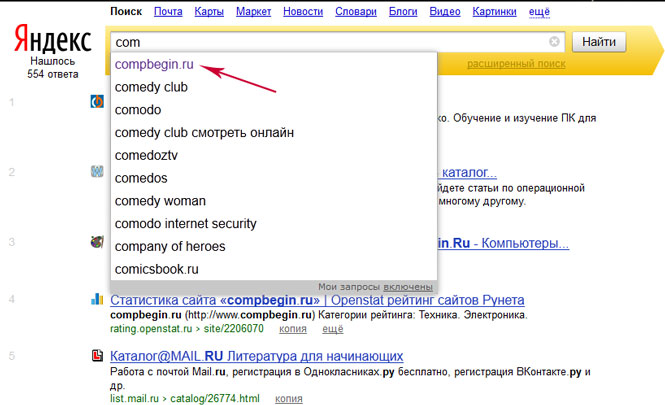The width and height of the screenshot is (665, 405).
Task: Toggle the Мои запросы 'включены' link
Action: pos(408,287)
